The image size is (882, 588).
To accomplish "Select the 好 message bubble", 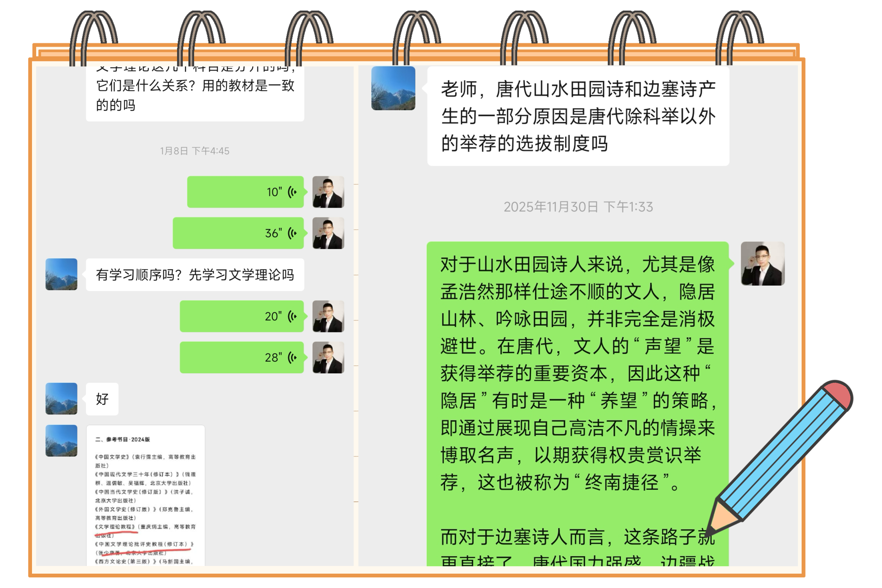I will tap(102, 399).
